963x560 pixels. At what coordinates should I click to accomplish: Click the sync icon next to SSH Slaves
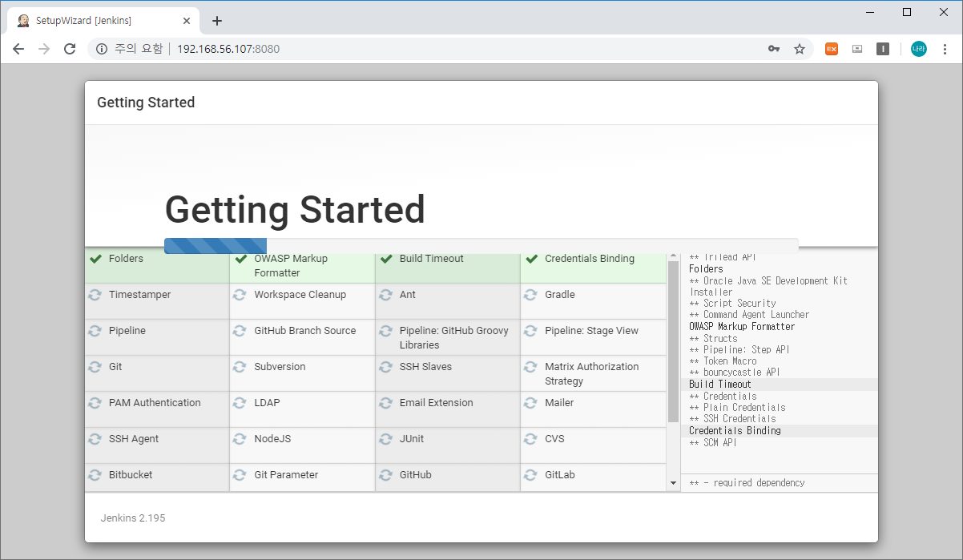point(386,367)
